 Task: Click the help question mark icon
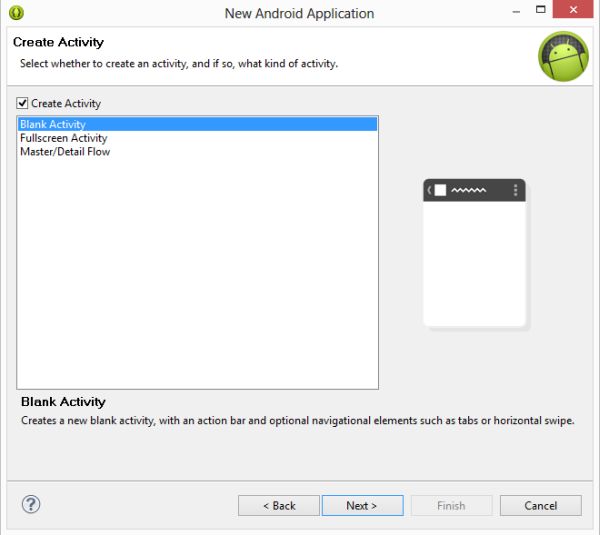pos(31,504)
